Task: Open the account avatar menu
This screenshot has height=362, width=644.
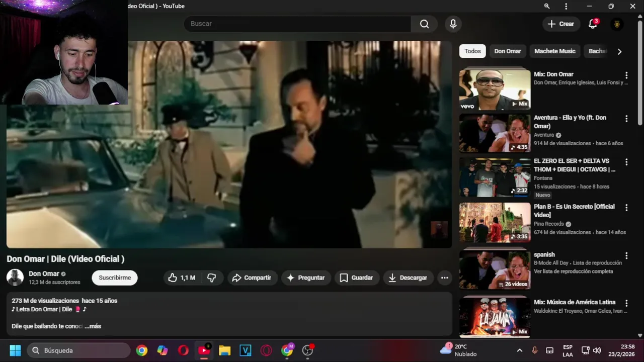Action: (617, 24)
